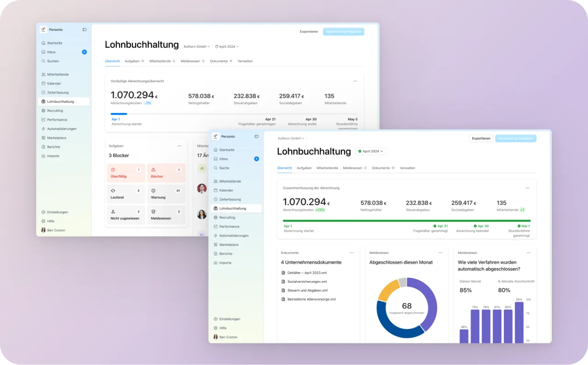Click Exportieren button in front window
The width and height of the screenshot is (588, 365).
pos(481,138)
